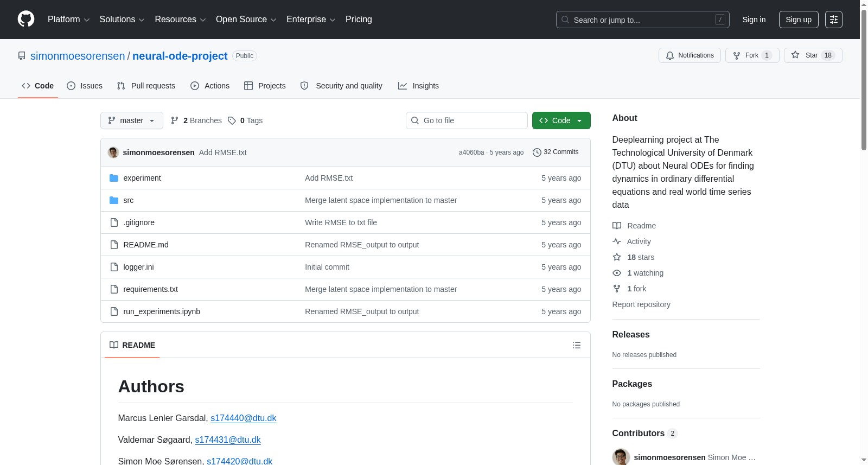Click Report repository link
The height and width of the screenshot is (465, 868).
(641, 304)
